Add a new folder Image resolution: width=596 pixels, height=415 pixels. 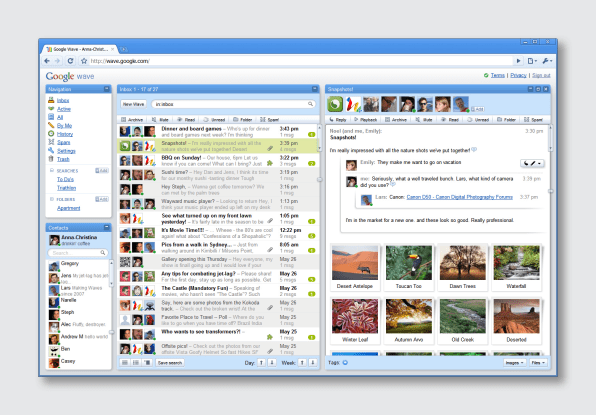pos(102,199)
